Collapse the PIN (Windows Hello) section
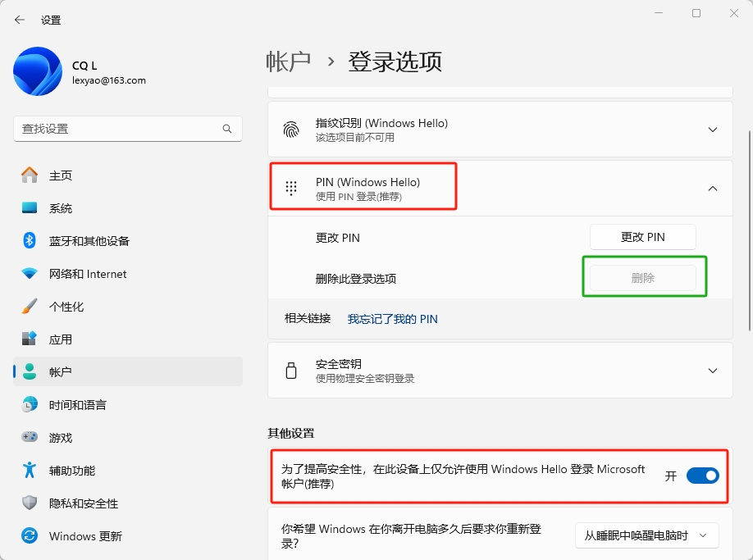Screen dimensions: 753x560 pyautogui.click(x=712, y=188)
